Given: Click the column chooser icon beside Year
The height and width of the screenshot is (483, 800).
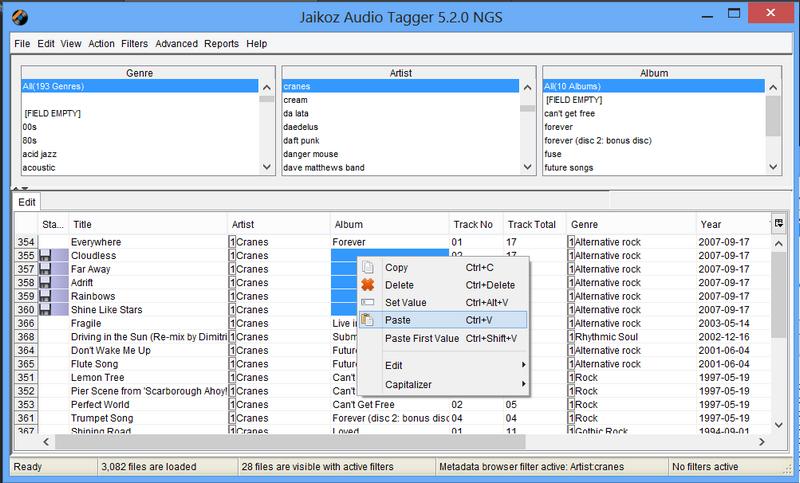Looking at the screenshot, I should 779,223.
